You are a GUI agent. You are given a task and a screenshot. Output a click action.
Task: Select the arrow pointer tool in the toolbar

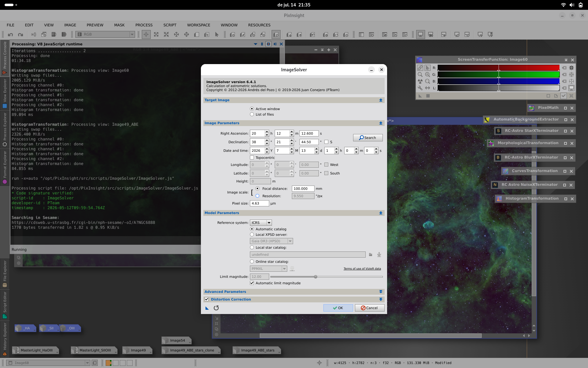point(217,35)
